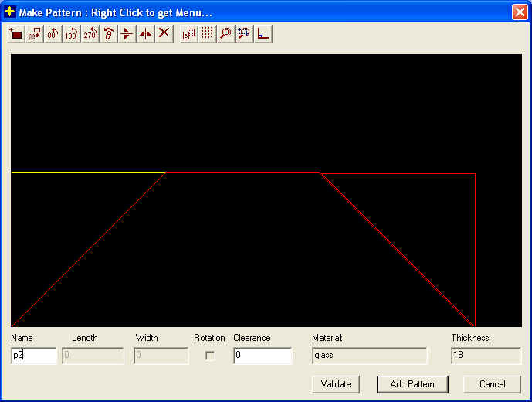Image resolution: width=532 pixels, height=402 pixels.
Task: Delete the selected shape with X icon
Action: click(164, 33)
